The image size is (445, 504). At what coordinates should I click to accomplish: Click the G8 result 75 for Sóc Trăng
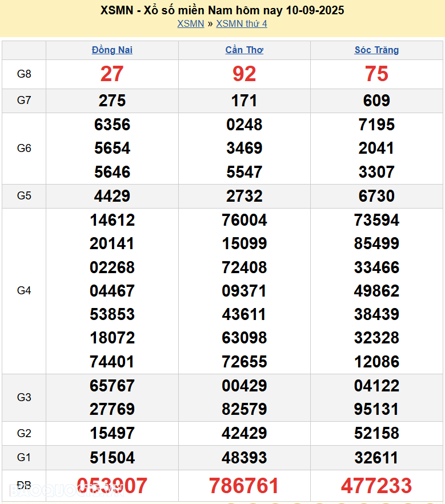(376, 74)
